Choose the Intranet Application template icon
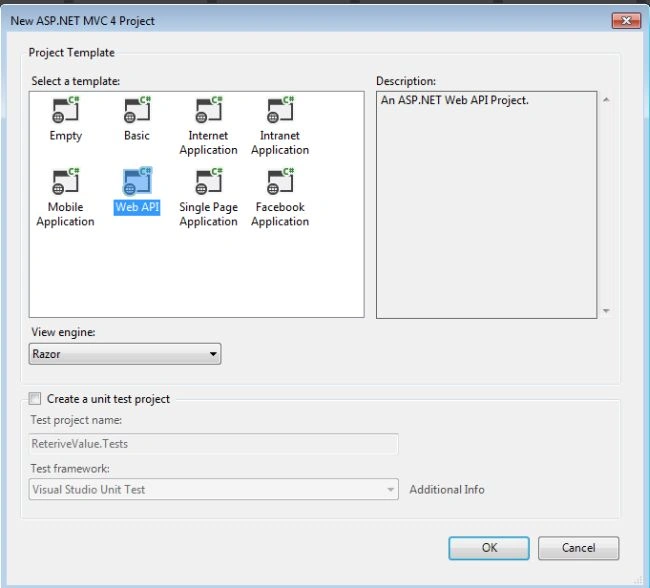650x588 pixels. (x=281, y=110)
